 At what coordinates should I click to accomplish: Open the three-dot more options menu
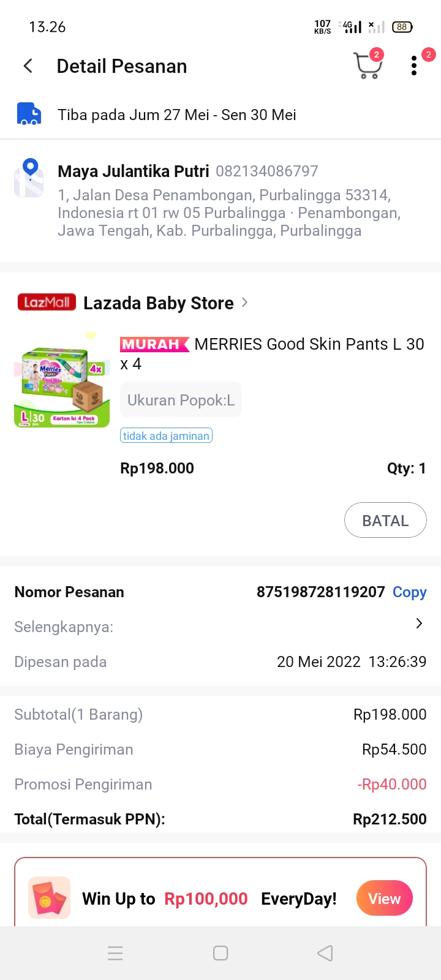click(x=415, y=66)
